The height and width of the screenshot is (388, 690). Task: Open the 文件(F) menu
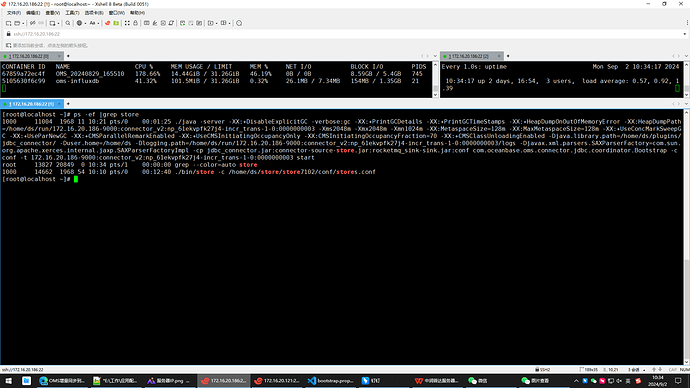tap(14, 13)
